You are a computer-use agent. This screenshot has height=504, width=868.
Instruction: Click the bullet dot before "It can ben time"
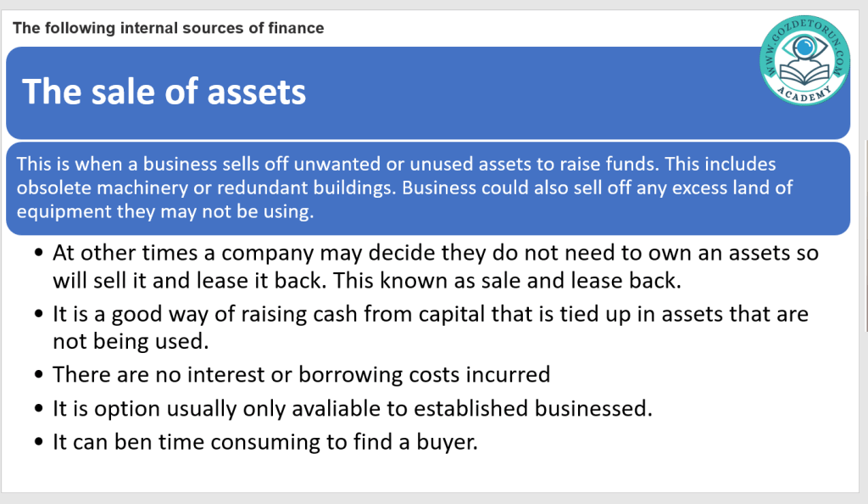click(x=38, y=443)
